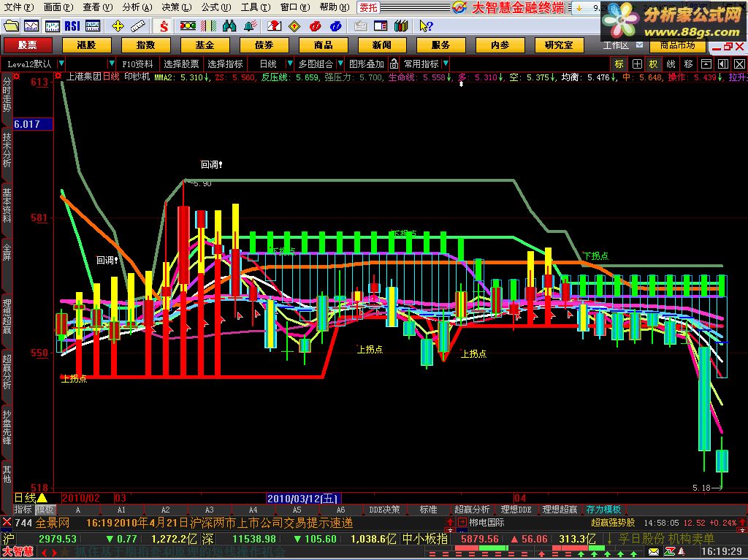This screenshot has width=748, height=560.
Task: Toggle the 标 marker button
Action: [619, 64]
